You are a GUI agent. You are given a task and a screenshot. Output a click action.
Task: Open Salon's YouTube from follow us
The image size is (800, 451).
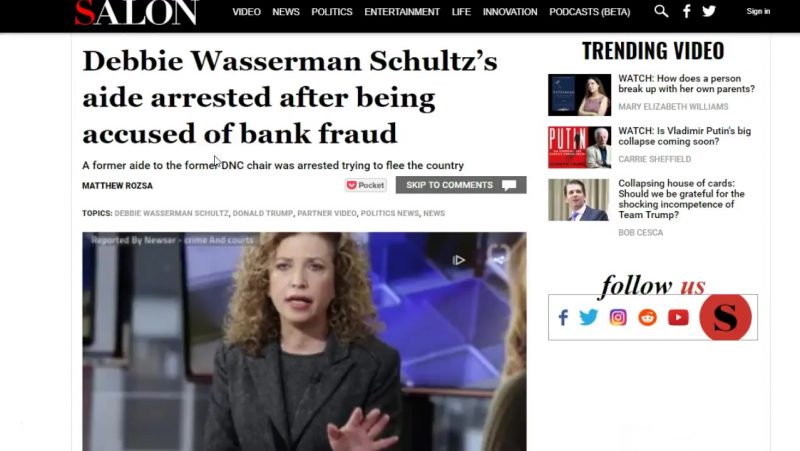coord(678,317)
